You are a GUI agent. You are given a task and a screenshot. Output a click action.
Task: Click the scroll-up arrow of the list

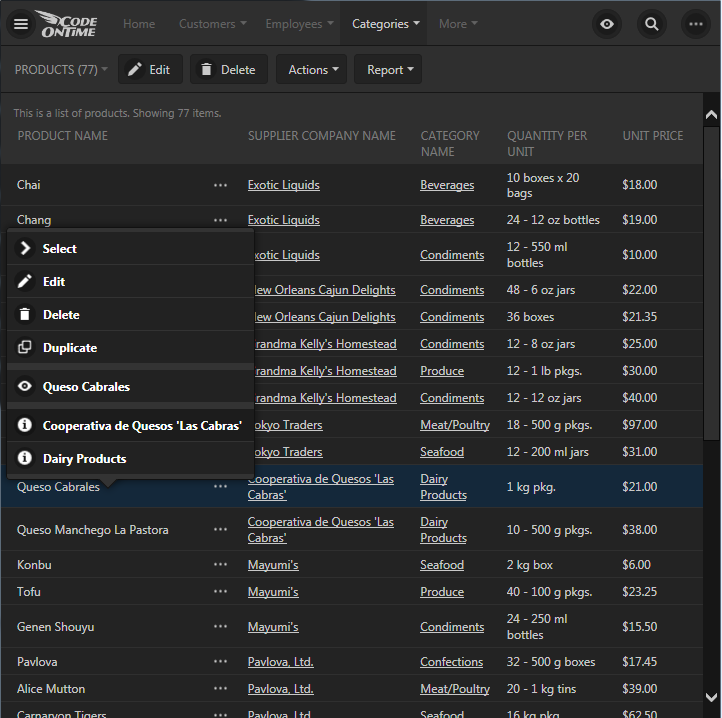click(711, 115)
